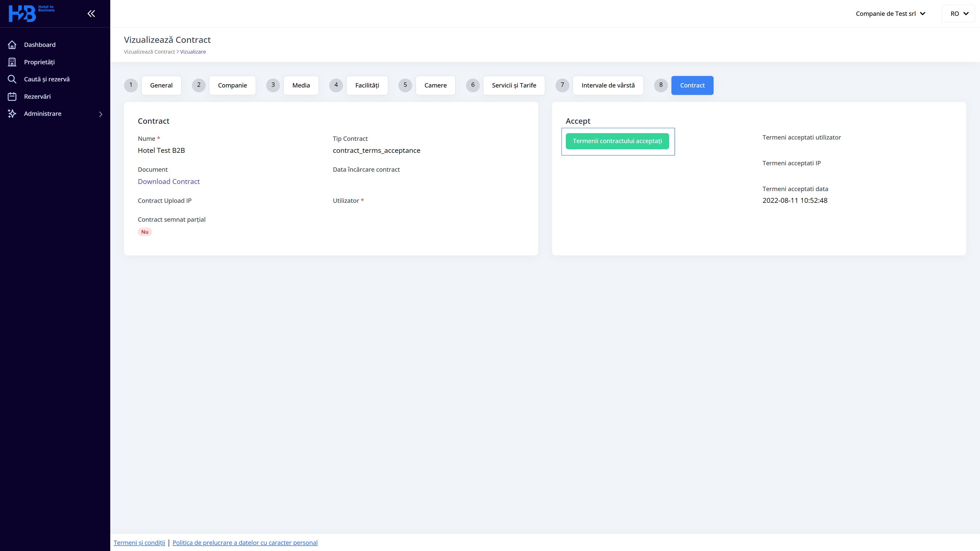Click Termenii contractului acceptați button
The width and height of the screenshot is (980, 551).
click(617, 141)
